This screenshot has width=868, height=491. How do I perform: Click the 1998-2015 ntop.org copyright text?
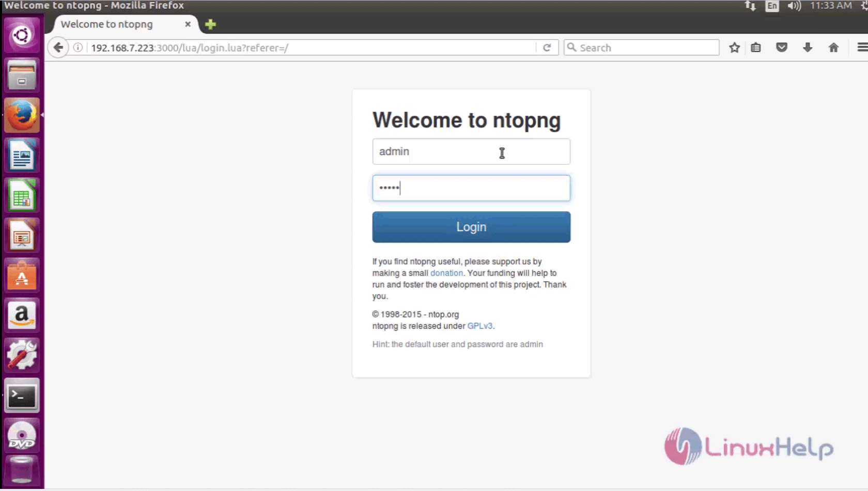point(415,314)
